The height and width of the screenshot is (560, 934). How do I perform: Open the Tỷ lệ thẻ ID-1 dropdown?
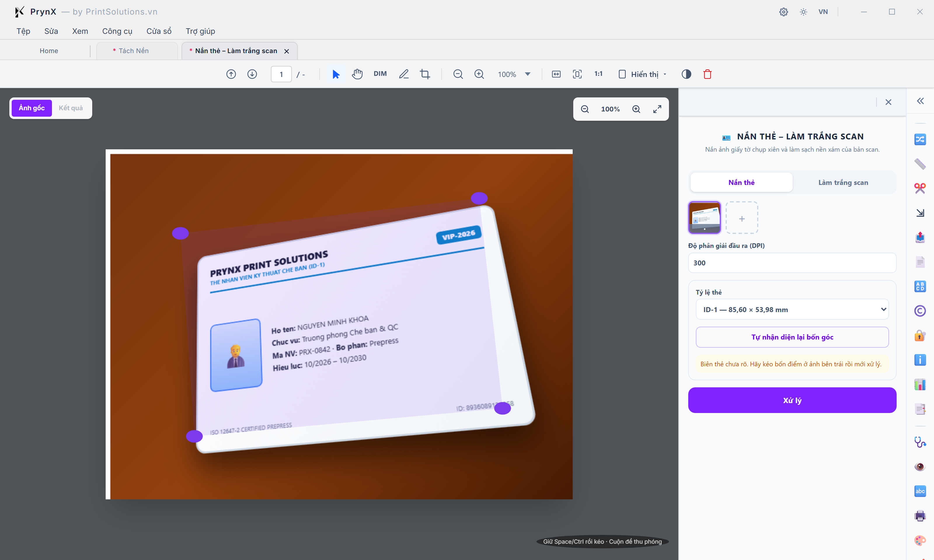[x=792, y=309]
